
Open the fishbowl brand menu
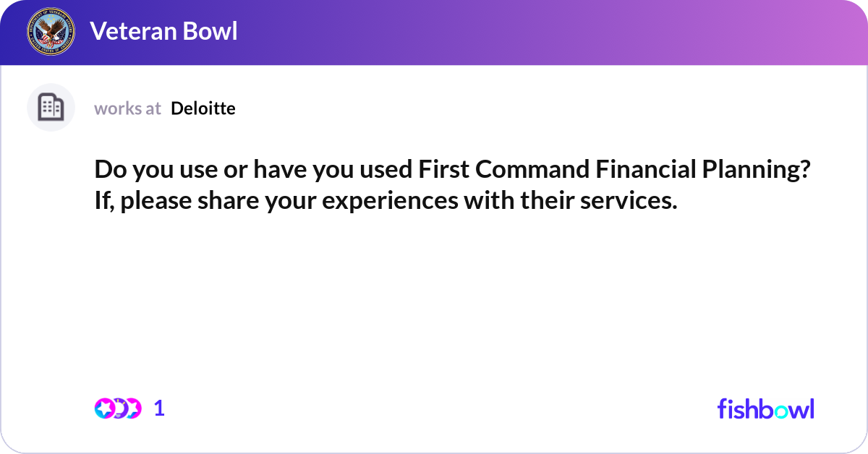(x=765, y=409)
